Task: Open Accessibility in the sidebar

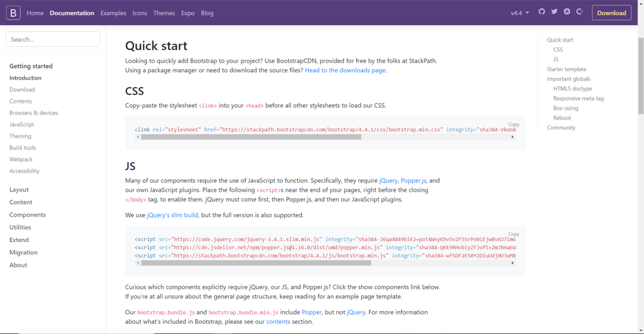Action: 24,171
